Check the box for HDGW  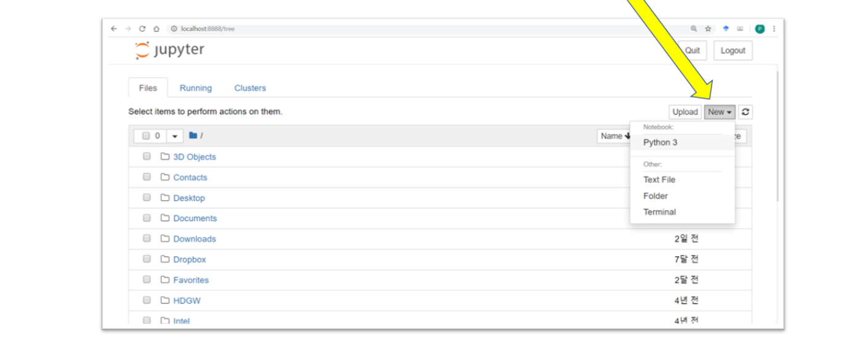pyautogui.click(x=147, y=301)
